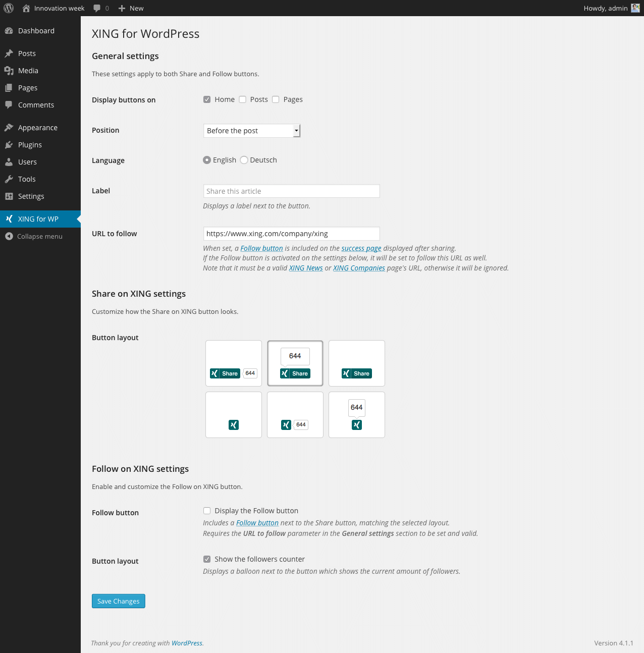
Task: Open XING for WP menu item
Action: pyautogui.click(x=40, y=219)
